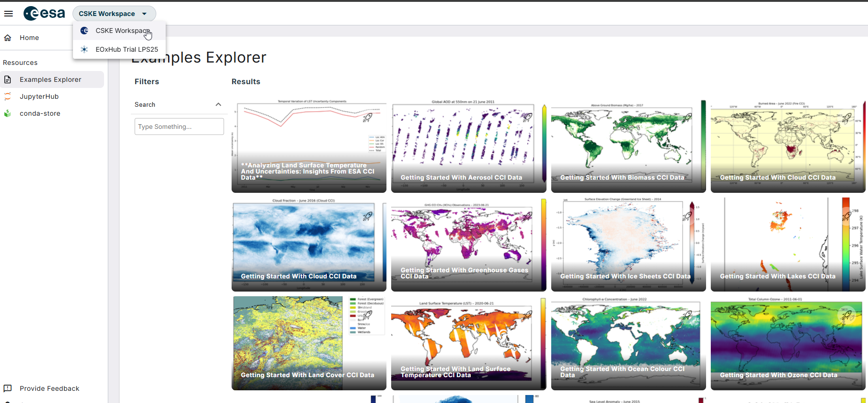The height and width of the screenshot is (403, 868).
Task: Click rocket icon on Ozone CCI card
Action: pyautogui.click(x=846, y=315)
